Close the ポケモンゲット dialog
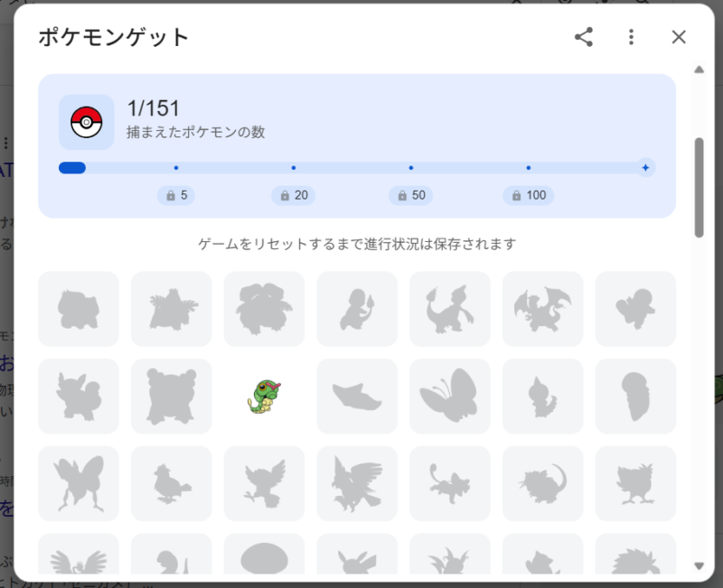723x588 pixels. pyautogui.click(x=679, y=37)
